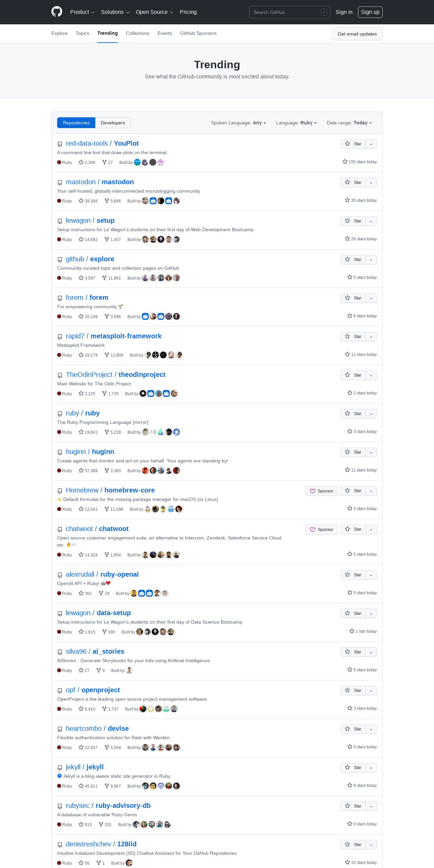The image size is (434, 868).
Task: Open the rapid7/metasploit-framework repository link
Action: click(114, 336)
